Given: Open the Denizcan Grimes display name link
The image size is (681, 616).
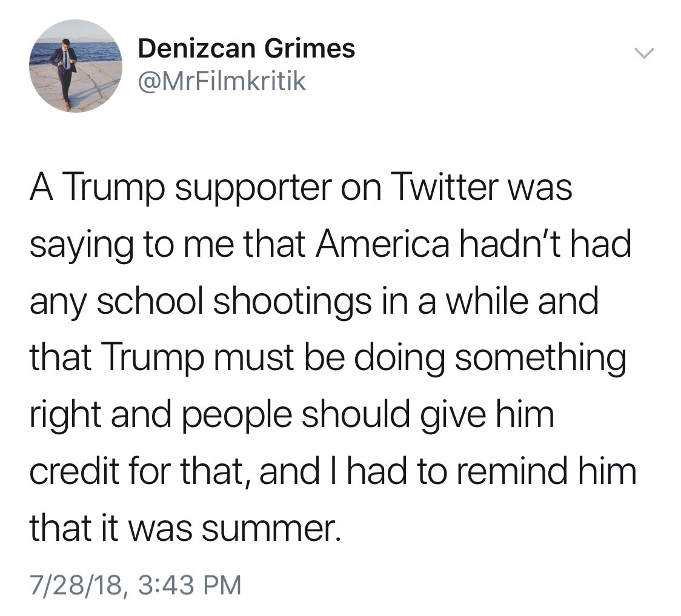Looking at the screenshot, I should point(246,48).
